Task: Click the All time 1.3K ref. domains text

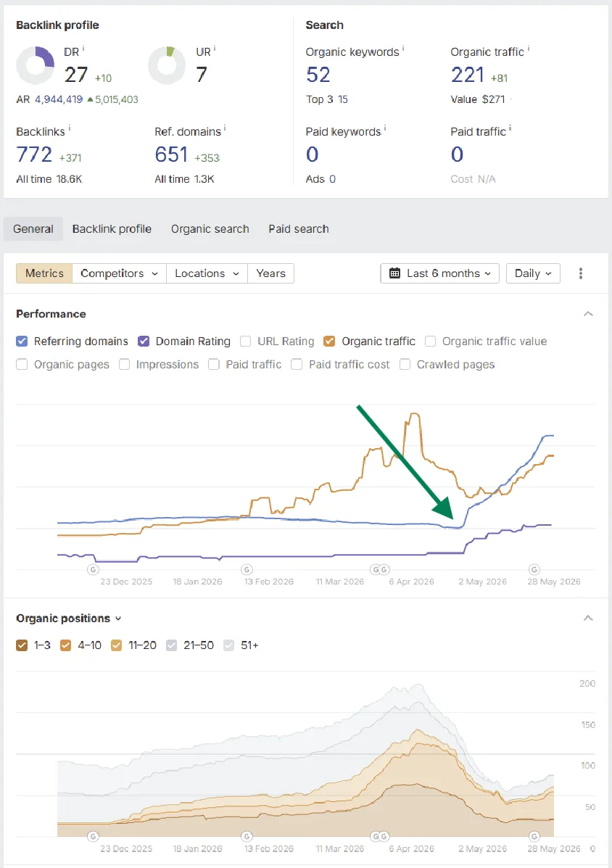Action: coord(184,179)
